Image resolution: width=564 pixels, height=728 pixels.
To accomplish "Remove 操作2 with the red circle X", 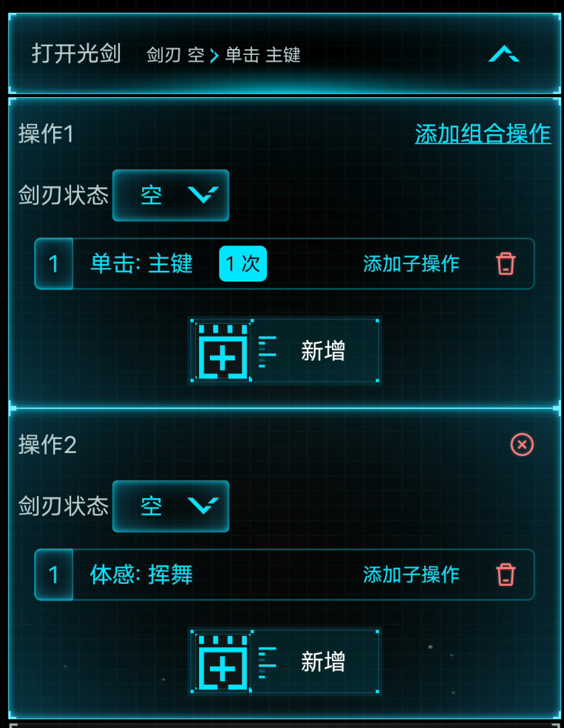I will coord(522,445).
